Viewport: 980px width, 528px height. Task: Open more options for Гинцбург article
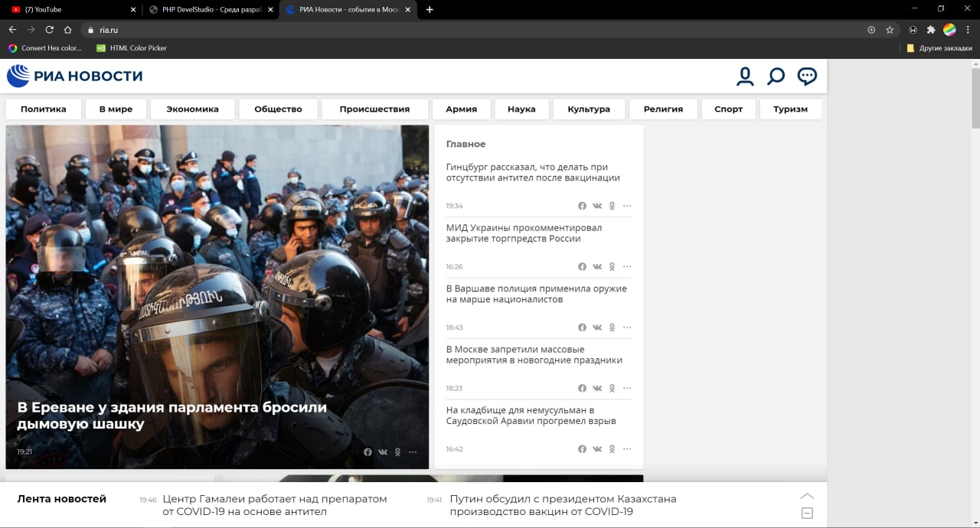pos(627,206)
